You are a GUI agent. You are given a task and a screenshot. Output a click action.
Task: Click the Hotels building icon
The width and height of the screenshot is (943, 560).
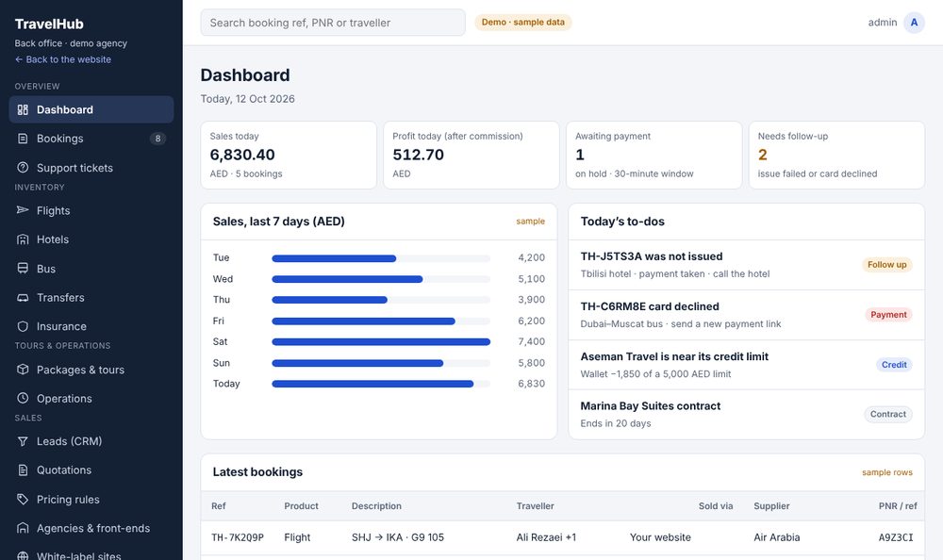click(23, 239)
